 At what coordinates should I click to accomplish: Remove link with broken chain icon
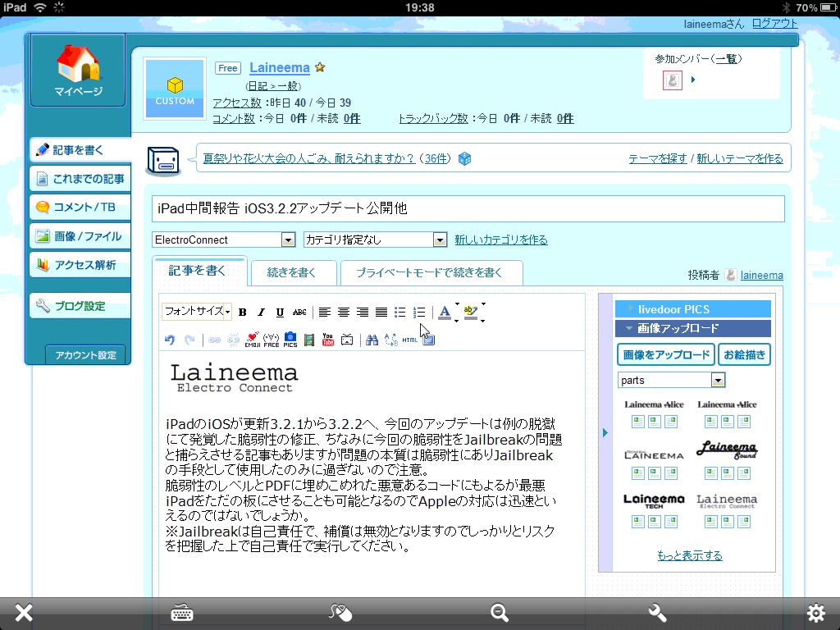234,340
